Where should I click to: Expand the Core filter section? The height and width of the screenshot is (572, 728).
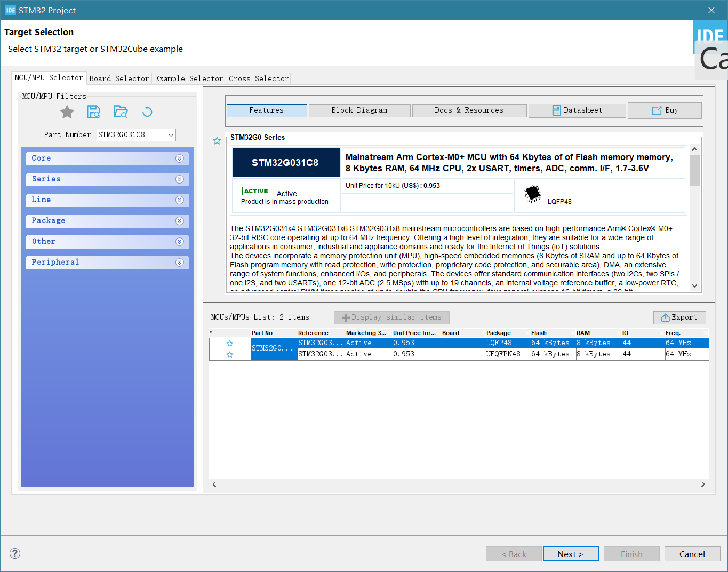coord(107,158)
